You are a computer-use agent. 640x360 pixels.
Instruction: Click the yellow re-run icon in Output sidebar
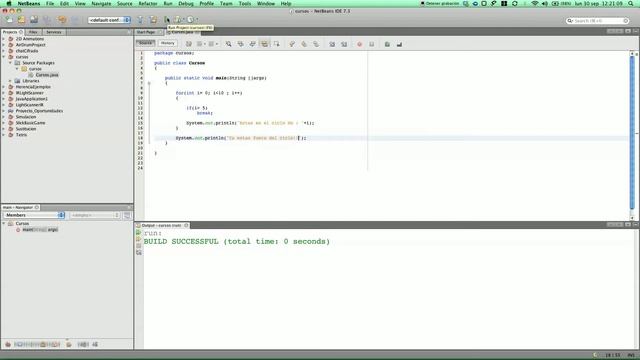coord(139,239)
